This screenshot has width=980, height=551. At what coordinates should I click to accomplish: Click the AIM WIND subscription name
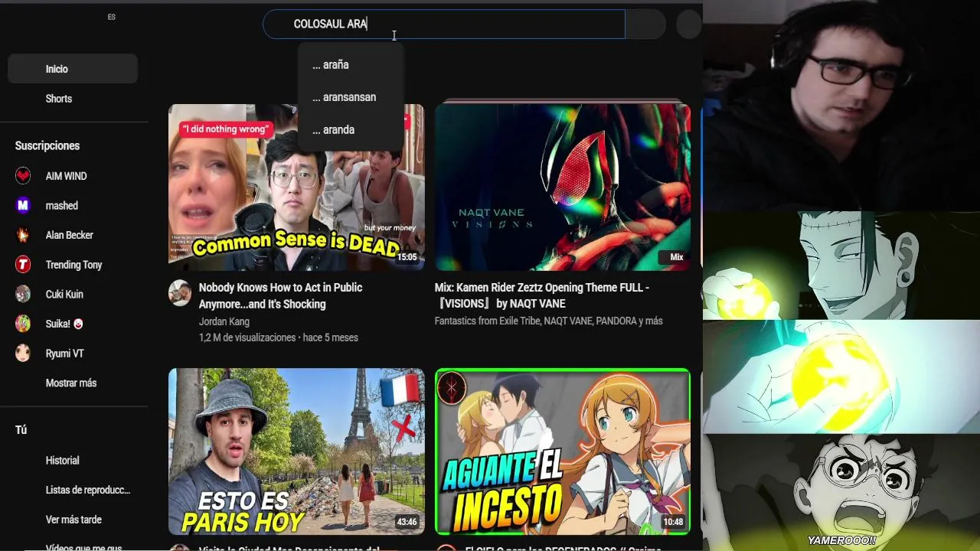[66, 176]
